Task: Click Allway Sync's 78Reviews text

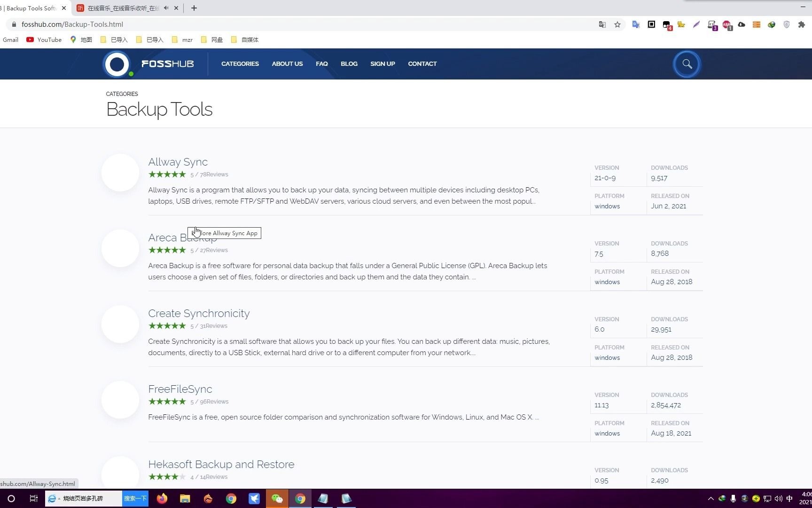Action: coord(214,175)
